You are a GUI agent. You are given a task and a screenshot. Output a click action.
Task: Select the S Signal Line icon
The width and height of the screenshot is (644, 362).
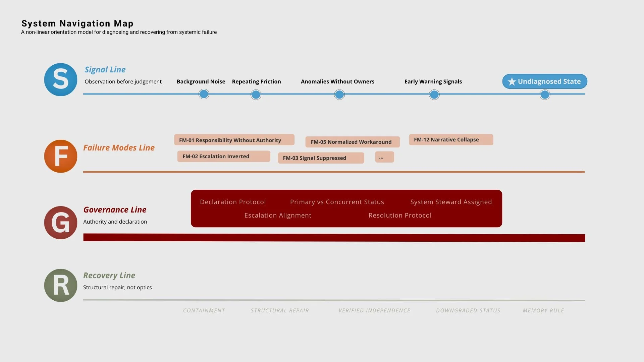(60, 79)
